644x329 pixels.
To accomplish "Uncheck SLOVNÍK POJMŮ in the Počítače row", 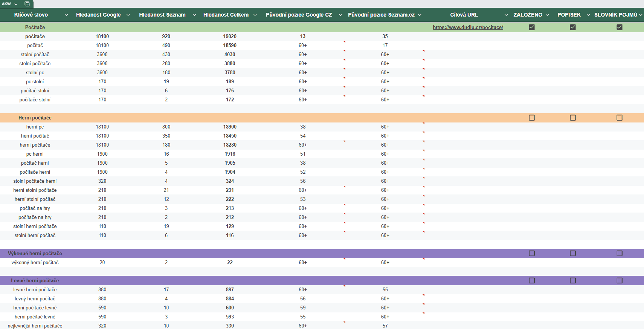I will click(x=620, y=27).
